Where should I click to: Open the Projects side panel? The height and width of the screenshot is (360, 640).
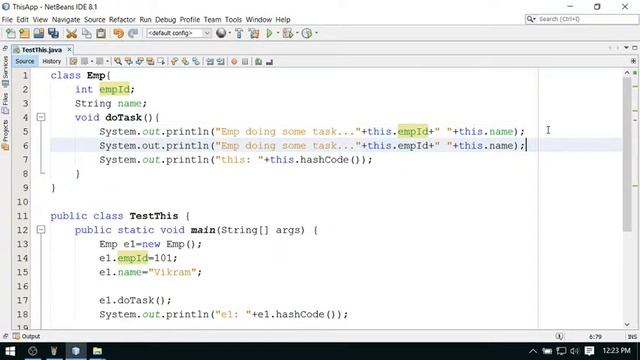point(5,135)
